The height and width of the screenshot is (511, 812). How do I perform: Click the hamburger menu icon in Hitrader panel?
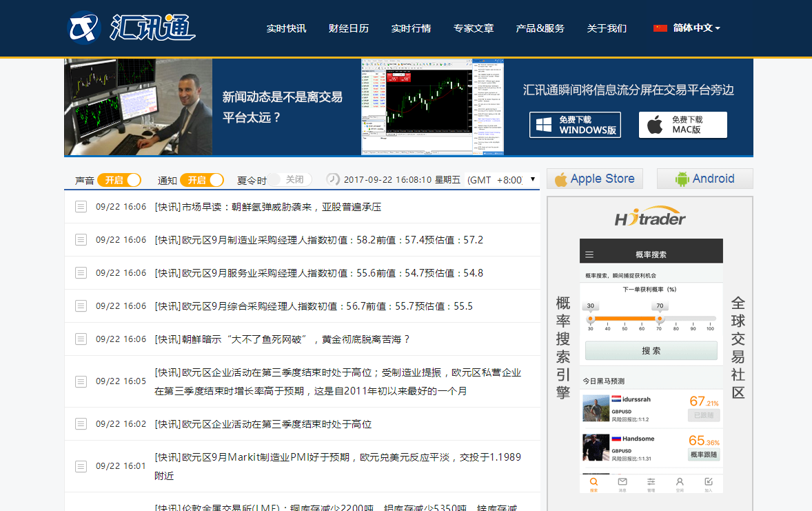(589, 254)
